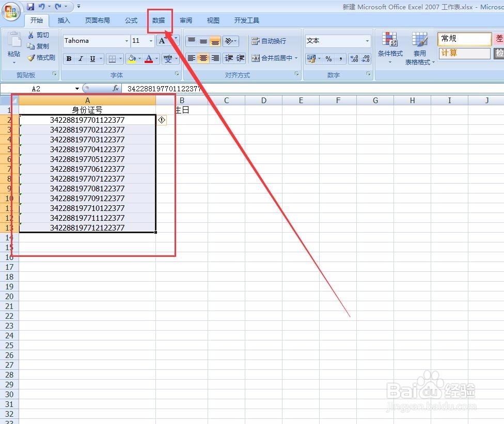Apply the yellow fill color

click(x=132, y=59)
